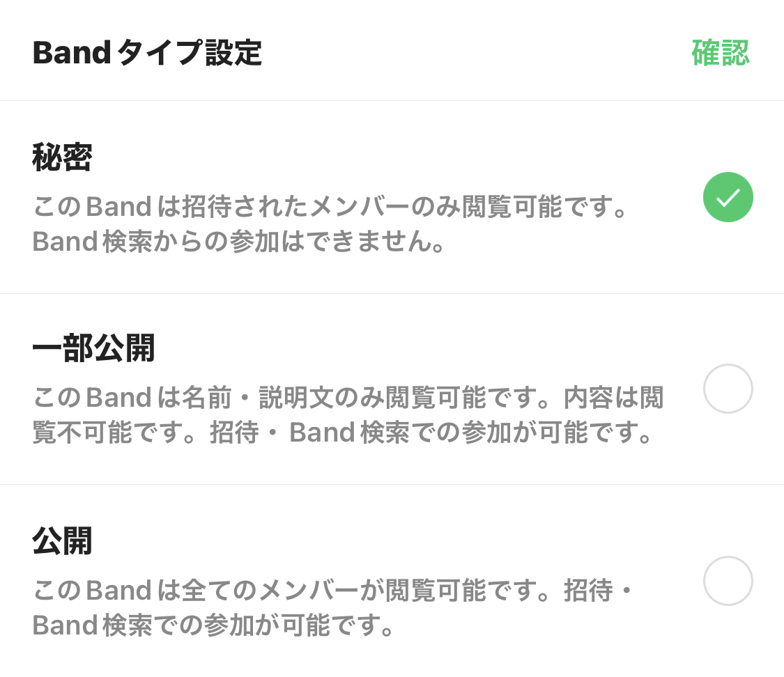Click the line 招待されたメンバーのみ閲覧可能です
Viewport: 784px width, 677px height.
[404, 206]
